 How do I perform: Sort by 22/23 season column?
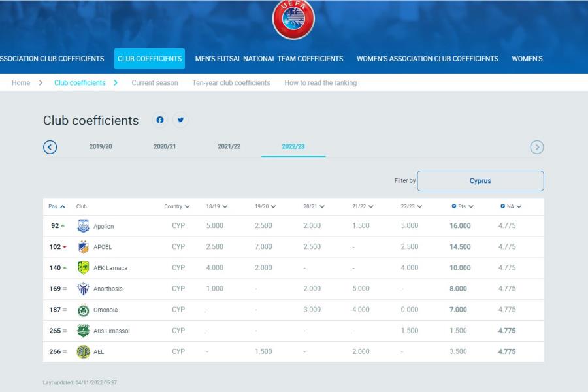(412, 206)
